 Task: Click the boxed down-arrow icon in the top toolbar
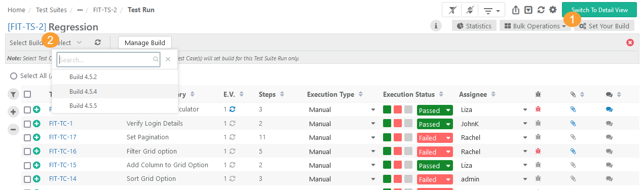tap(528, 10)
